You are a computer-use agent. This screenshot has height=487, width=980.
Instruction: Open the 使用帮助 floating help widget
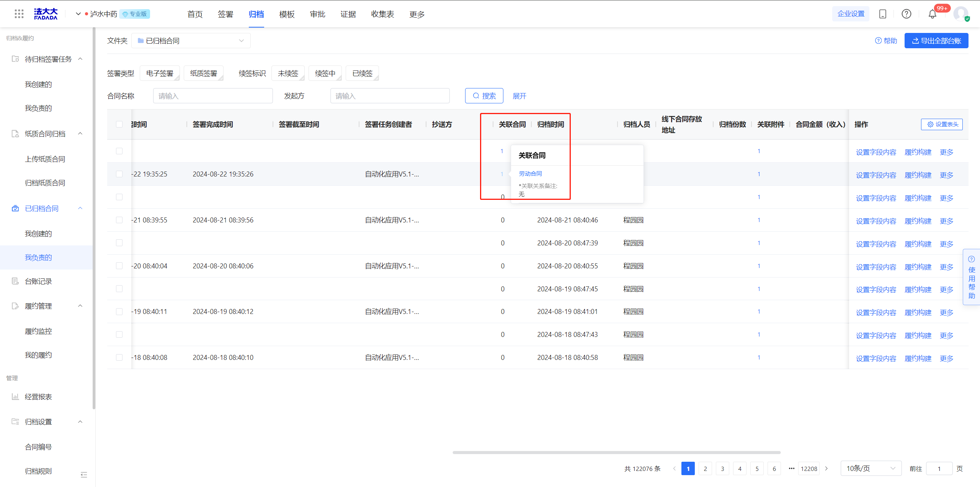click(x=972, y=277)
